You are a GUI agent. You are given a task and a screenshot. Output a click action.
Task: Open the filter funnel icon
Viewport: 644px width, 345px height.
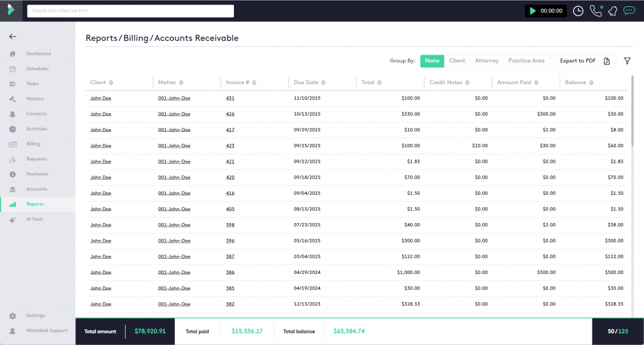pyautogui.click(x=627, y=61)
